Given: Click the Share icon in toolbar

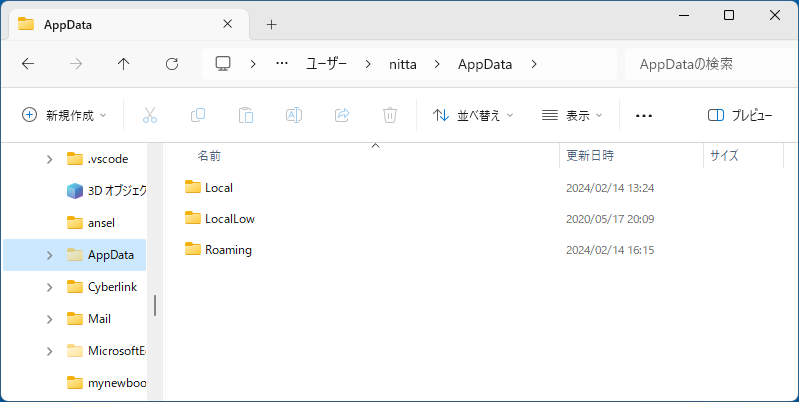Looking at the screenshot, I should pos(342,115).
